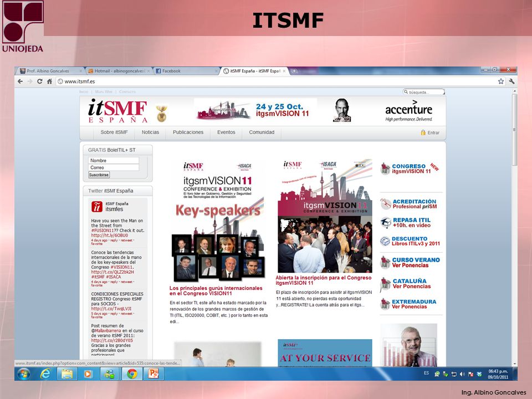Click the Nombre input field
The width and height of the screenshot is (532, 399).
point(113,161)
